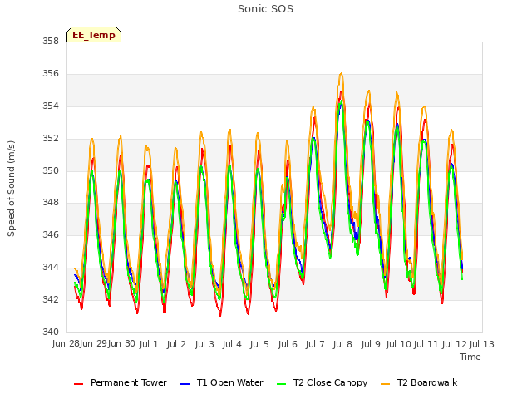This screenshot has width=532, height=399.
Task: Click the 350 y-axis tick label
Action: (x=51, y=170)
